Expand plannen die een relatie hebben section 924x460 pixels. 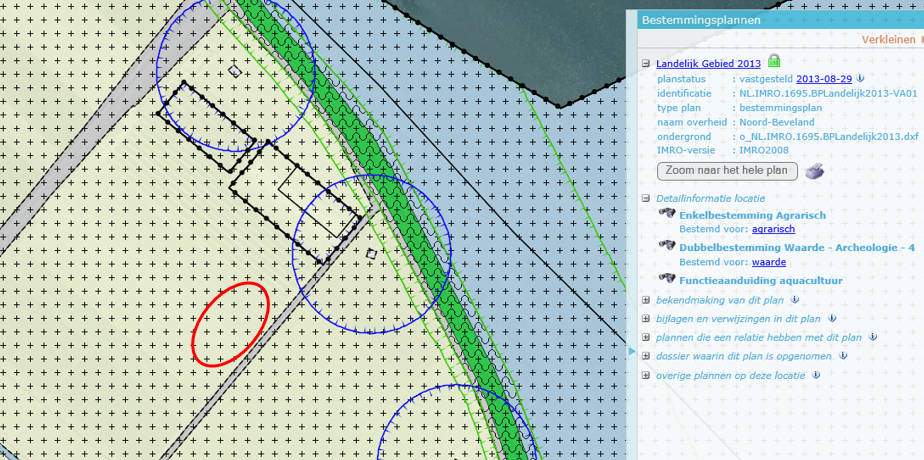coord(646,338)
